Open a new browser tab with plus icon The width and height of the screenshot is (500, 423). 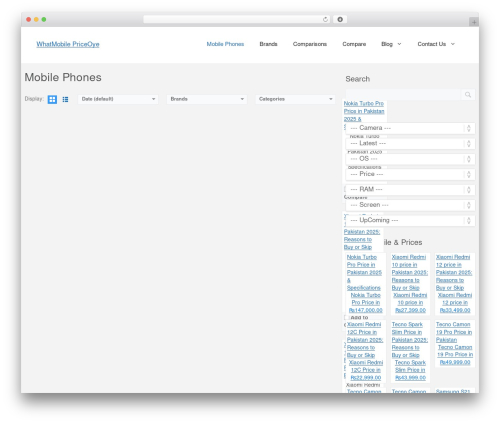pyautogui.click(x=474, y=22)
